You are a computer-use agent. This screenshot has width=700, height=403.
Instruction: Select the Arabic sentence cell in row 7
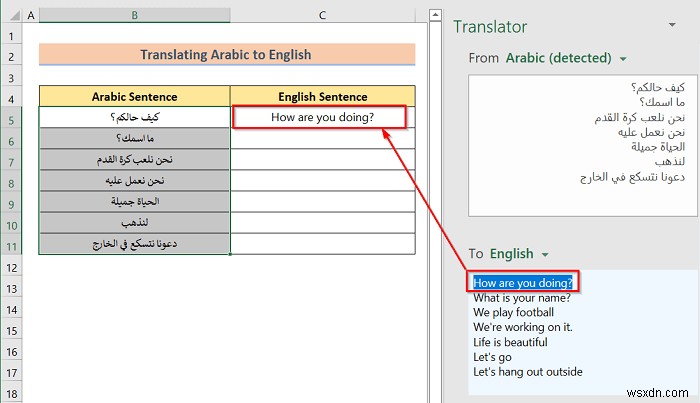(x=134, y=159)
